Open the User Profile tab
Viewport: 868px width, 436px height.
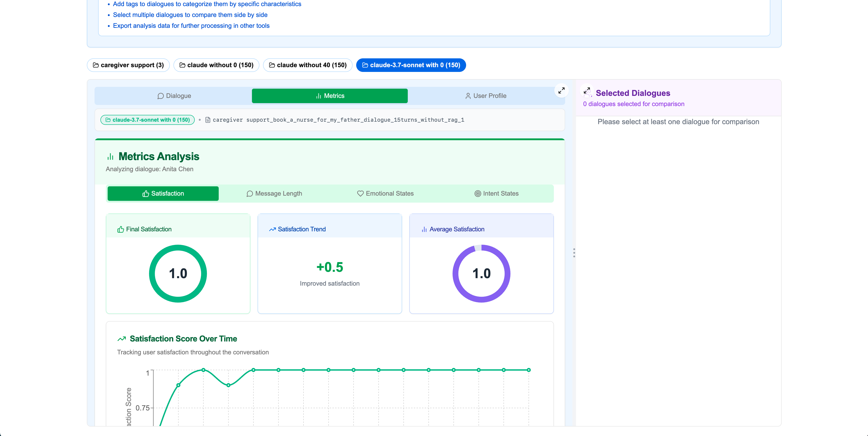pyautogui.click(x=485, y=96)
